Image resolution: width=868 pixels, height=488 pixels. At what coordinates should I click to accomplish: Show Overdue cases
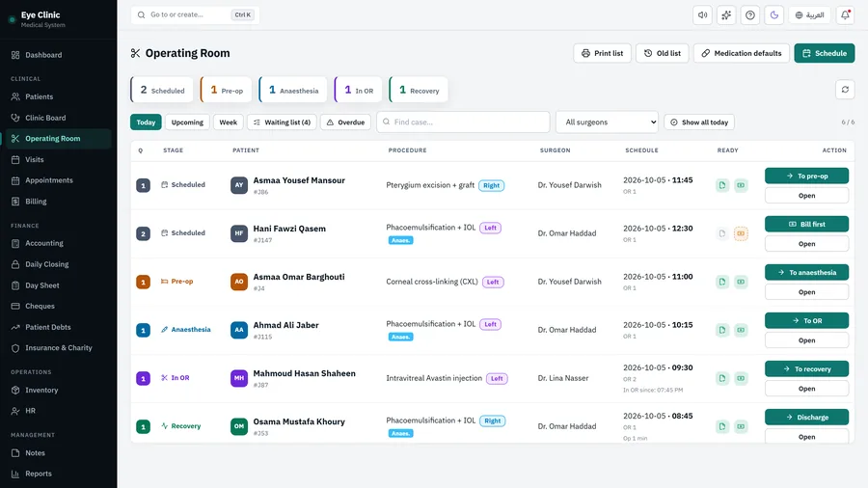pos(346,122)
